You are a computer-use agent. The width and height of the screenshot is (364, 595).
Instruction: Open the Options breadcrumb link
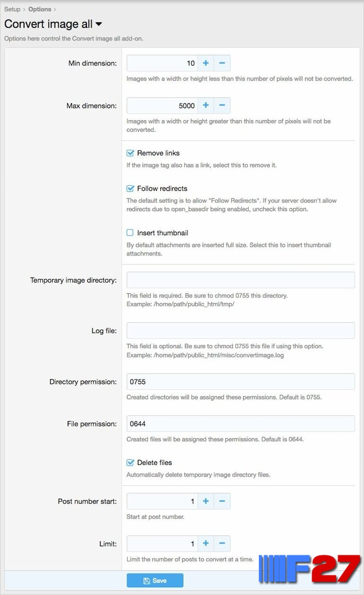pyautogui.click(x=40, y=9)
